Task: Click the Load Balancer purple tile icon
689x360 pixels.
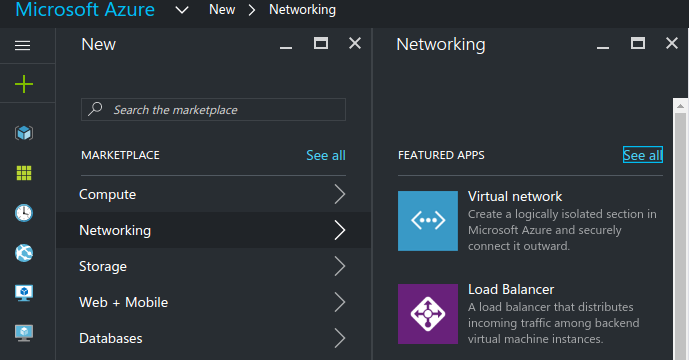Action: coord(428,314)
